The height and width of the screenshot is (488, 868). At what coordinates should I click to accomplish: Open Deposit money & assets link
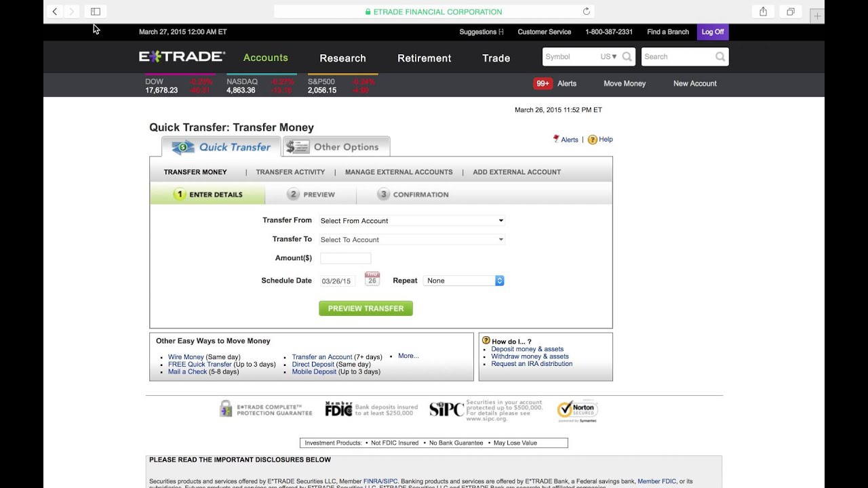pyautogui.click(x=528, y=349)
